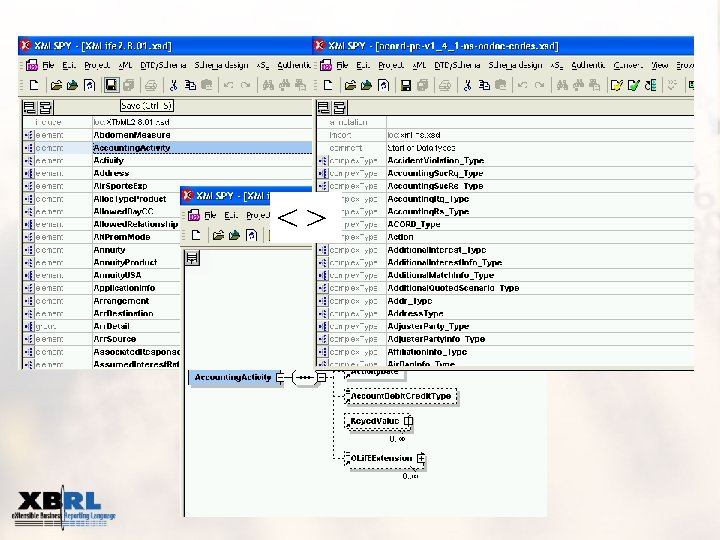
Task: Open content model icon for AdditionalInterest_Type row
Action: point(323,250)
